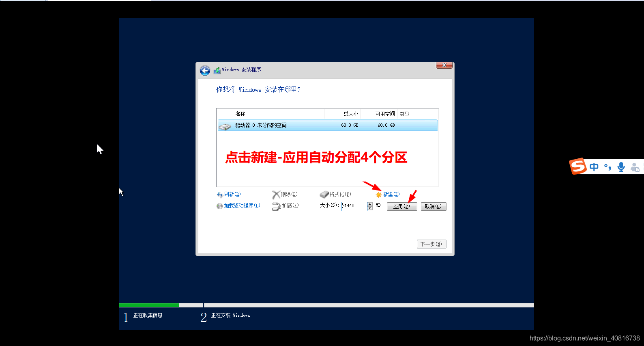
Task: Click the 类型 column header
Action: pyautogui.click(x=418, y=114)
